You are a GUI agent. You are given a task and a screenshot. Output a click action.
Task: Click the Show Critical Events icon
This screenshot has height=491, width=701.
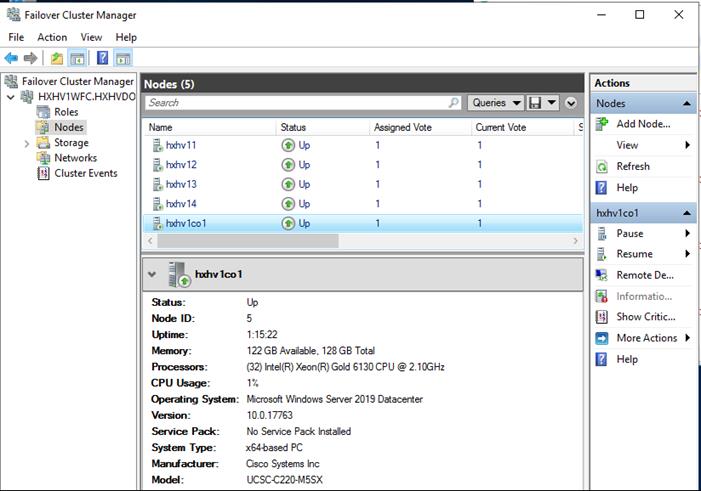(x=602, y=317)
